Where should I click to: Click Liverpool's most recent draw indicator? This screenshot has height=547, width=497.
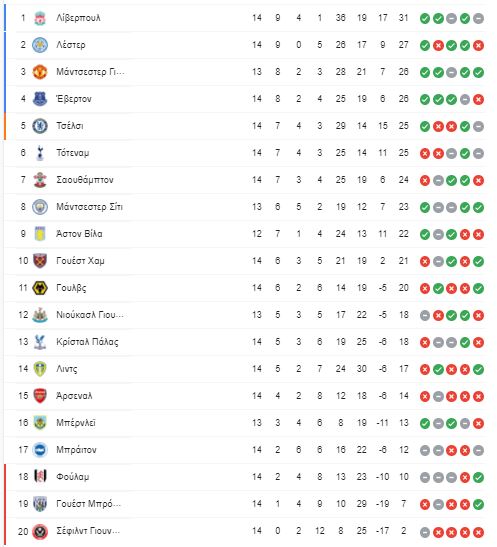pos(478,18)
